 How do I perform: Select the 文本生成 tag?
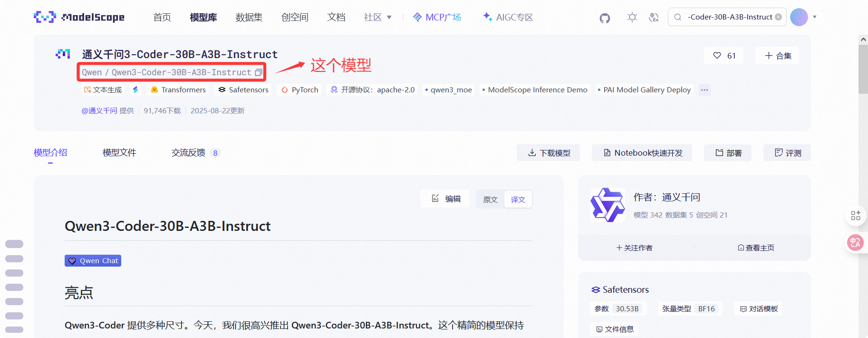click(x=103, y=89)
